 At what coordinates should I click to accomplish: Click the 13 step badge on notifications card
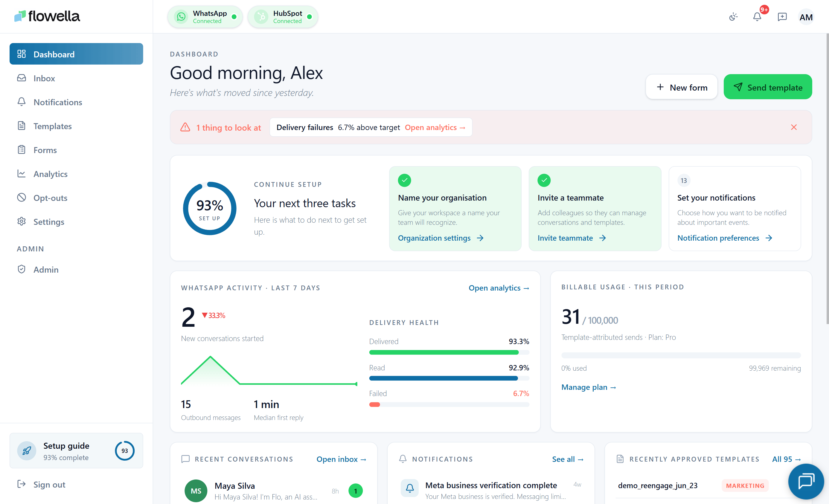click(684, 180)
